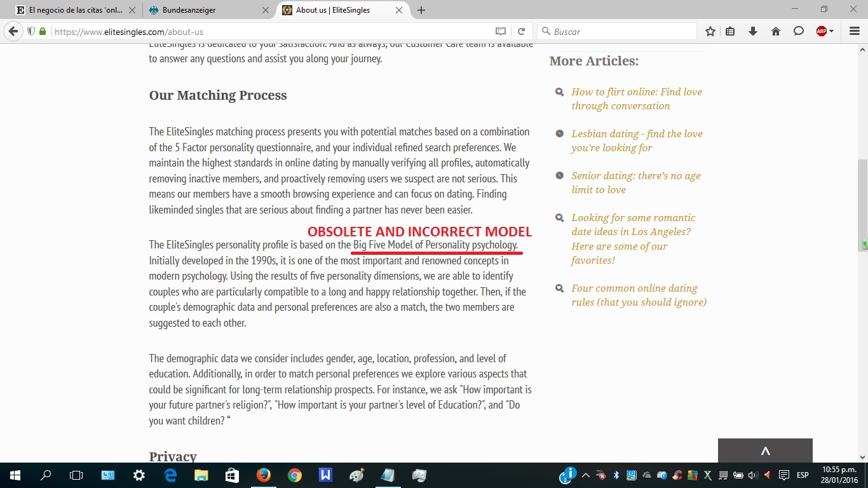868x488 pixels.
Task: Launch Google Chrome from the taskbar
Action: click(x=294, y=475)
